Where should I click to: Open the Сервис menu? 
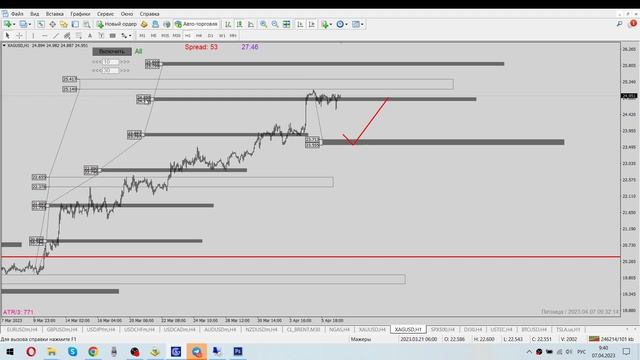tap(105, 14)
